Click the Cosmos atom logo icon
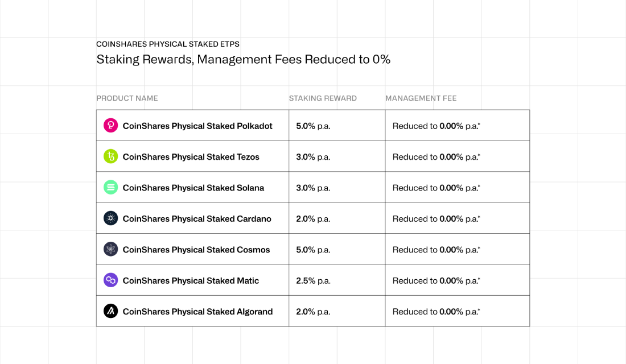626x364 pixels. coord(110,249)
